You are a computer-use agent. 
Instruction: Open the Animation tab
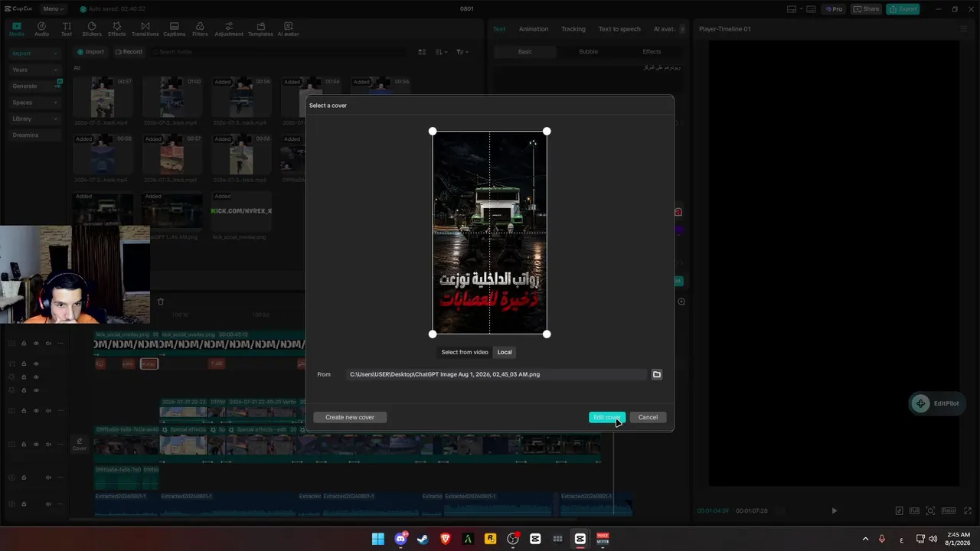(534, 29)
